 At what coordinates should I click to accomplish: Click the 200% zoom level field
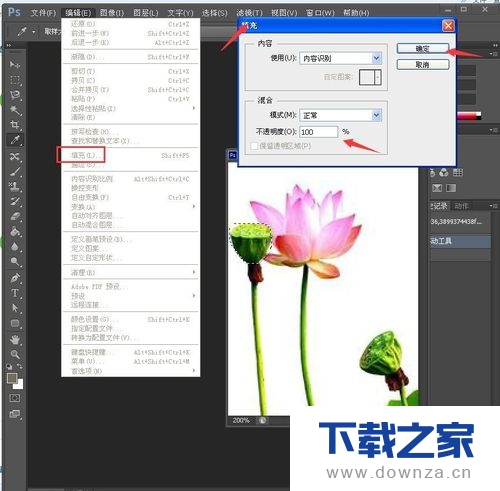pos(241,420)
